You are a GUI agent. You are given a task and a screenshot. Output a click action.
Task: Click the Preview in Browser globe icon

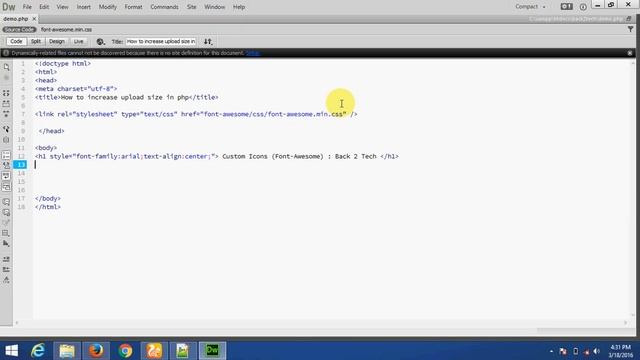[100, 42]
